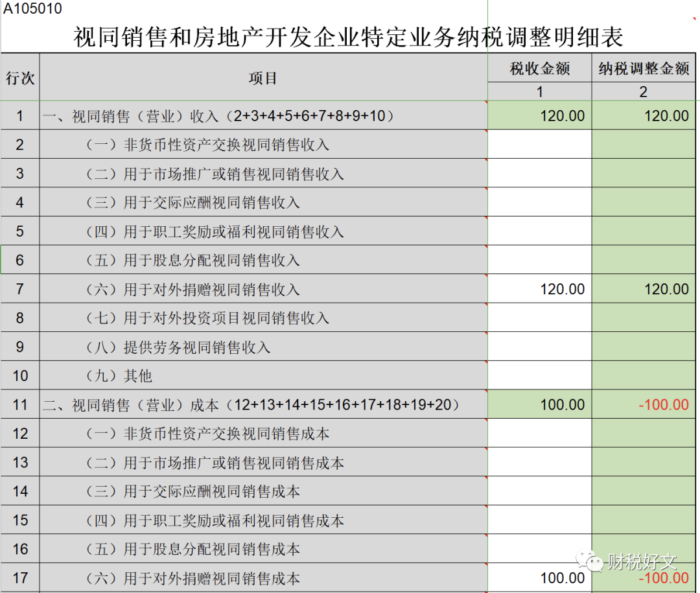The height and width of the screenshot is (593, 700).
Task: Click the table title 视同销售和房地产开发企业特定业务纳税调整明细表
Action: click(349, 37)
